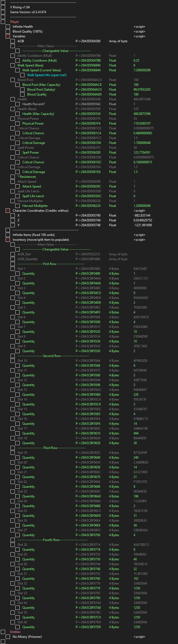The image size is (178, 644).
Task: Click the X coordinate value -882.835144
Action: [142, 215]
